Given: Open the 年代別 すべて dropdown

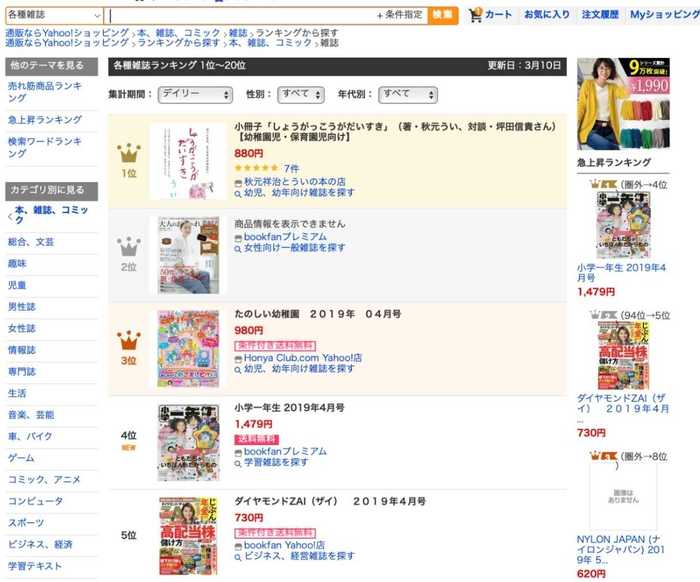Looking at the screenshot, I should [408, 95].
